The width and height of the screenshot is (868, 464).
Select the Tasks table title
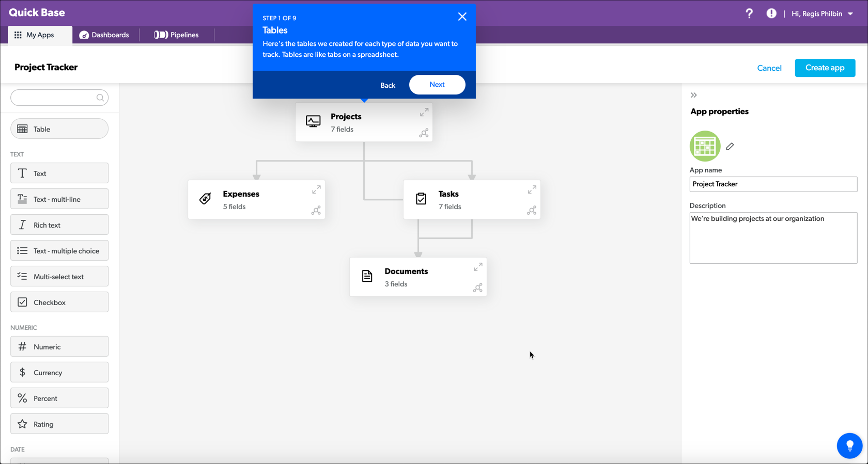pyautogui.click(x=448, y=194)
